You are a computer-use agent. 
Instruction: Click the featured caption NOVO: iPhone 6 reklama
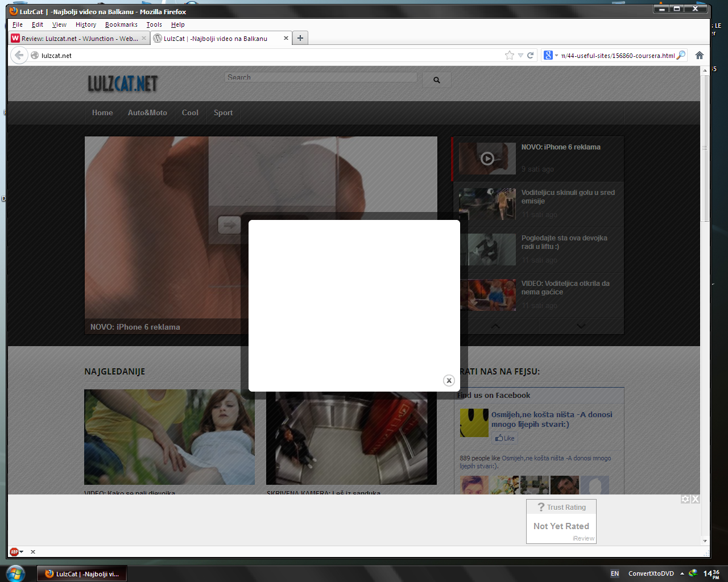pyautogui.click(x=135, y=327)
